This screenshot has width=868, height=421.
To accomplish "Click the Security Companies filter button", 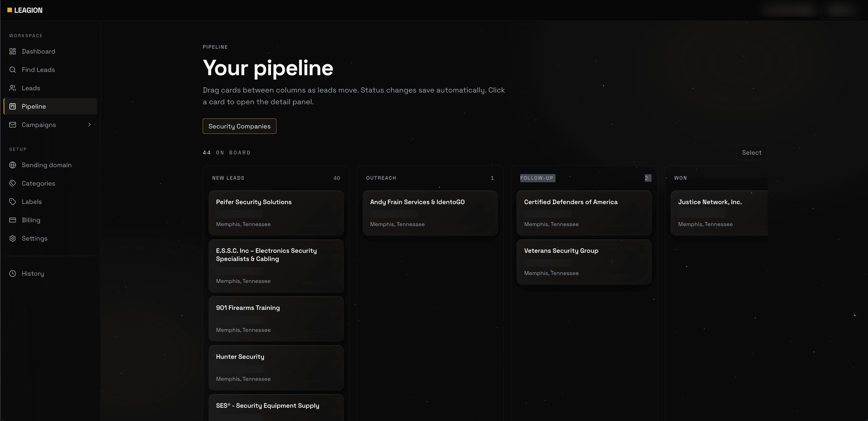I will coord(239,126).
